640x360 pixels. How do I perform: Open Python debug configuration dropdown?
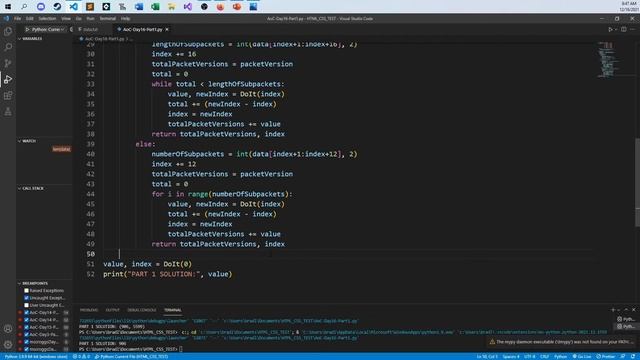point(48,29)
